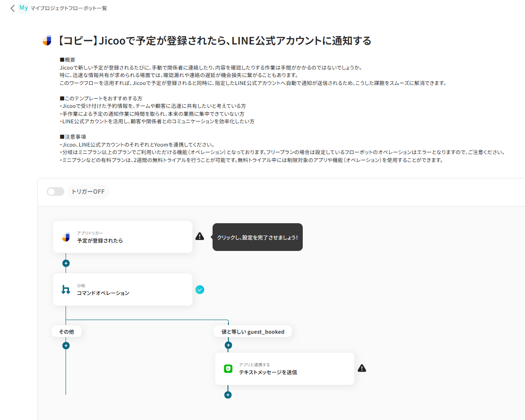525x420 pixels.
Task: Add a step under the その他 branch
Action: point(66,346)
